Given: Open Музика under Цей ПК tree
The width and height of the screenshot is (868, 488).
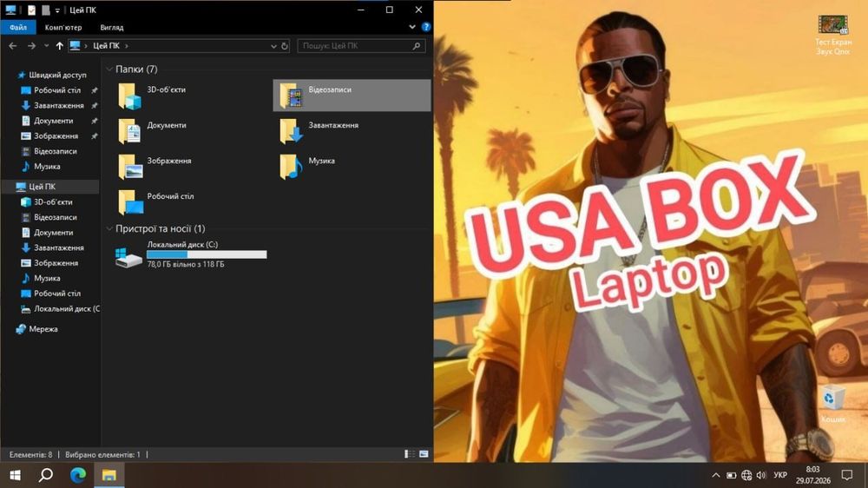Looking at the screenshot, I should (47, 278).
